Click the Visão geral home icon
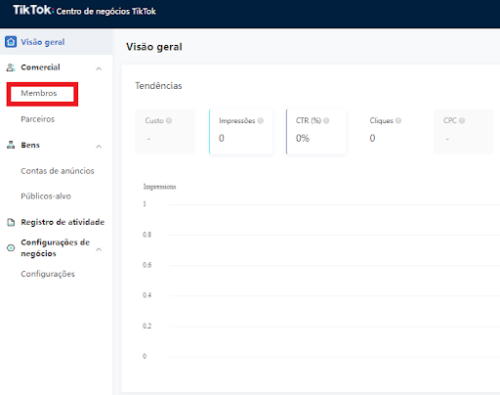 point(11,42)
